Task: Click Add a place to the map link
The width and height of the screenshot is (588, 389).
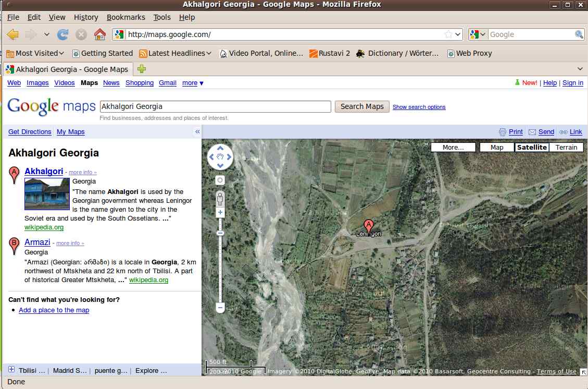Action: pos(54,310)
